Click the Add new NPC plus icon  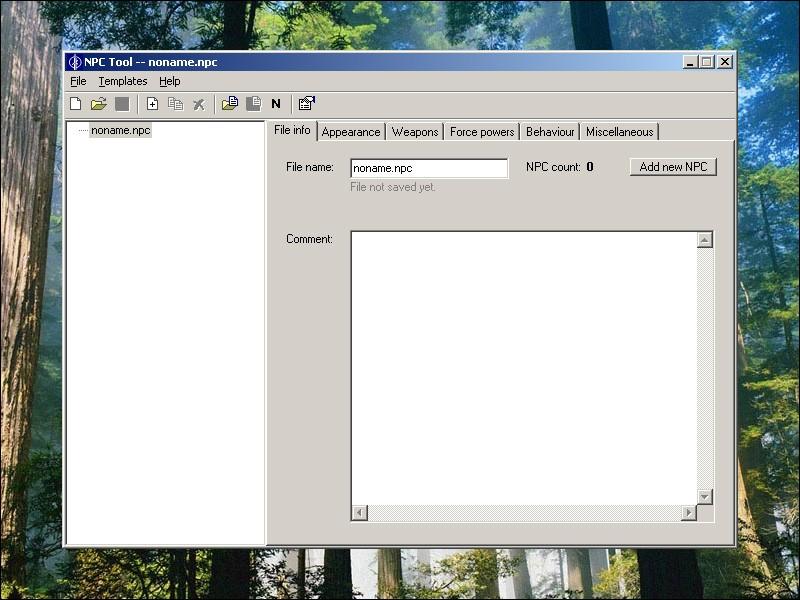click(153, 104)
